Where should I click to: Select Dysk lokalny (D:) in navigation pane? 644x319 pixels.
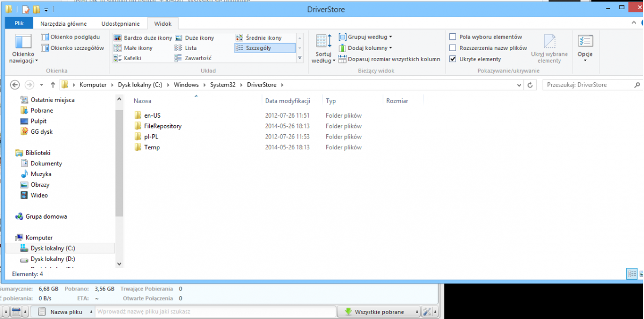pyautogui.click(x=53, y=259)
